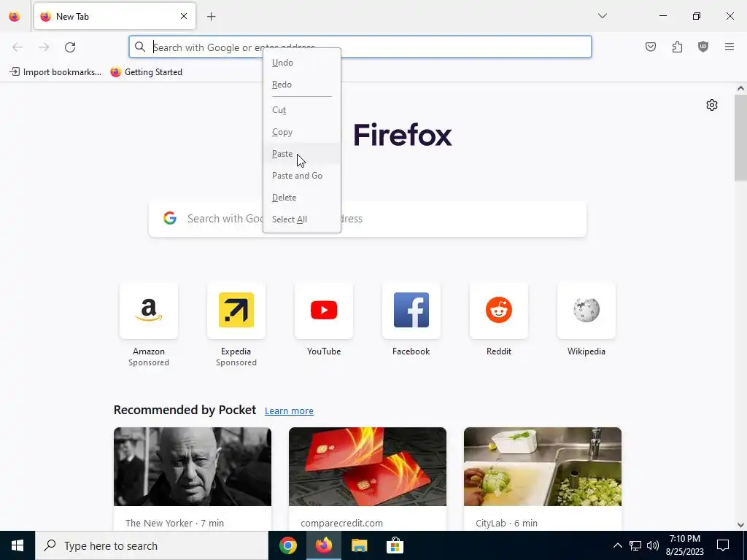Viewport: 747px width, 560px height.
Task: Choose Cut from context menu
Action: click(x=302, y=110)
